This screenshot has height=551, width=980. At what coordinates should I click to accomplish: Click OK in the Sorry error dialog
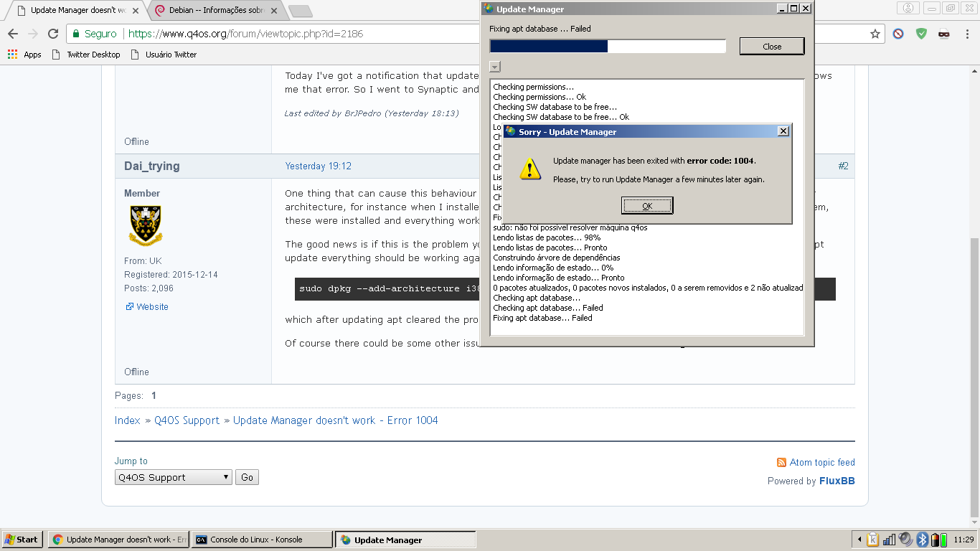point(647,206)
